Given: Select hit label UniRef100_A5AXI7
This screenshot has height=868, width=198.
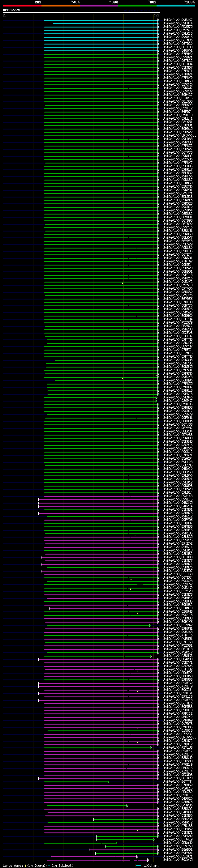Looking at the screenshot, I should coord(178,652).
